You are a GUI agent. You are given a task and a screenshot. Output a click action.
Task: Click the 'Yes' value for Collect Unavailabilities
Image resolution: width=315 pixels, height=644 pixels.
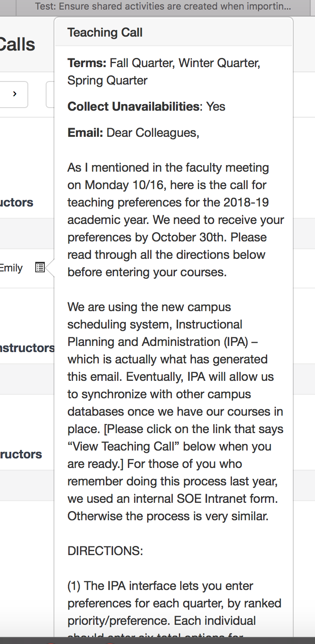click(x=216, y=107)
